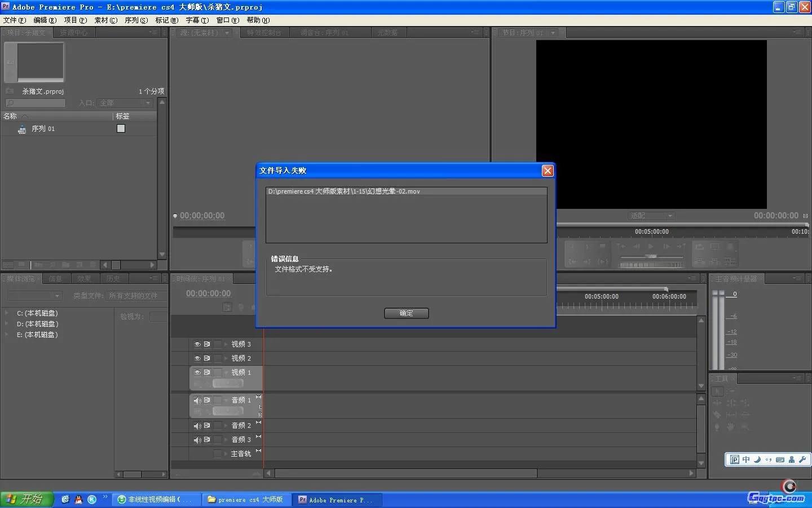Hide the 视频 2 track using its eye icon
Image resolution: width=812 pixels, height=508 pixels.
(x=197, y=358)
